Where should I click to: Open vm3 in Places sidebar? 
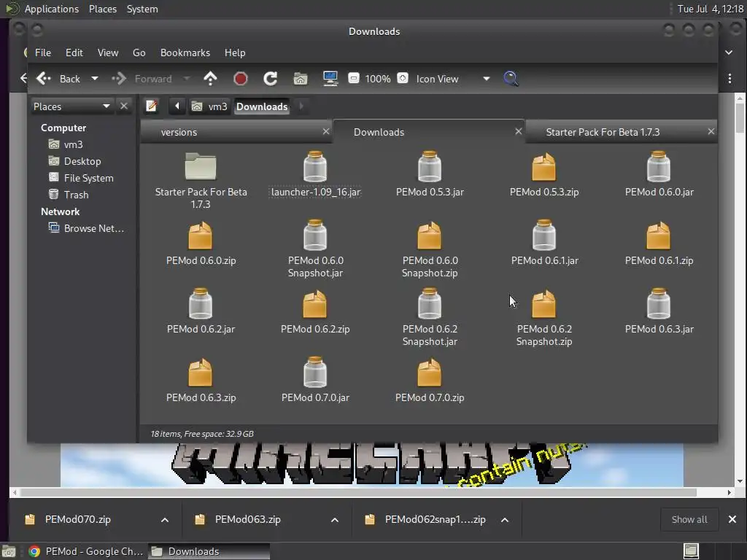73,144
